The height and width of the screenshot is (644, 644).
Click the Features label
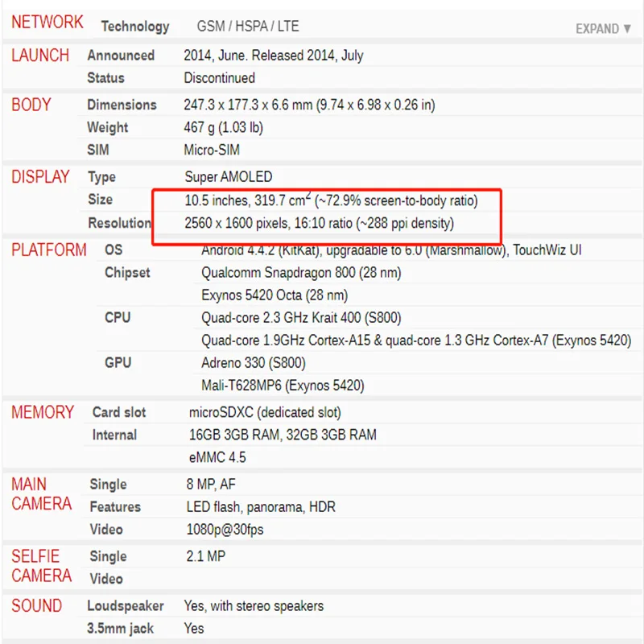coord(115,507)
